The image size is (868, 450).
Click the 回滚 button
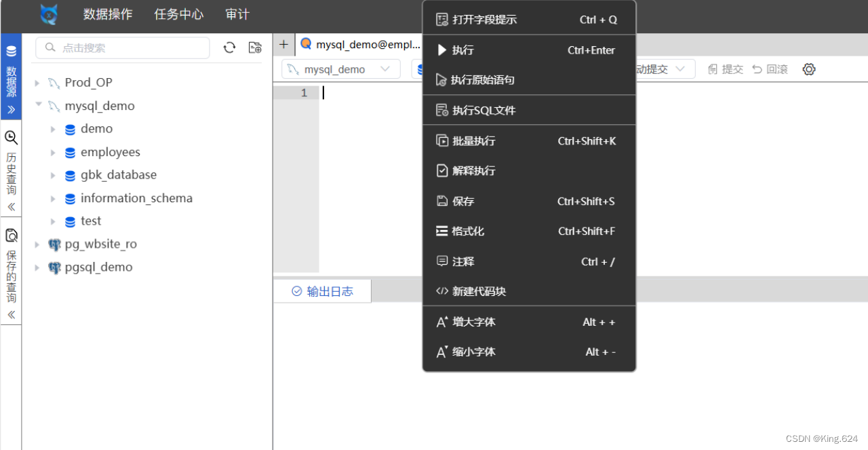tap(770, 69)
